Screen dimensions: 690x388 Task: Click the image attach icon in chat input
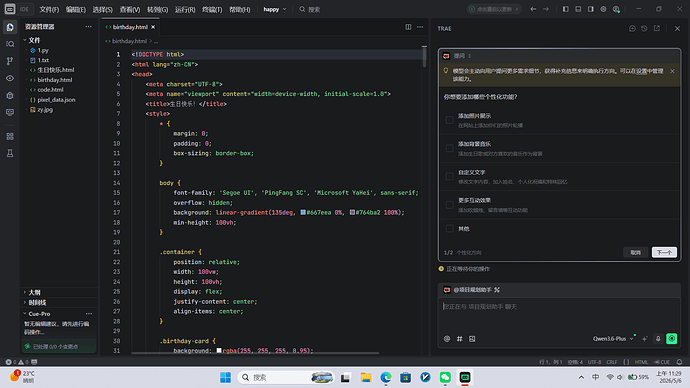pos(472,339)
